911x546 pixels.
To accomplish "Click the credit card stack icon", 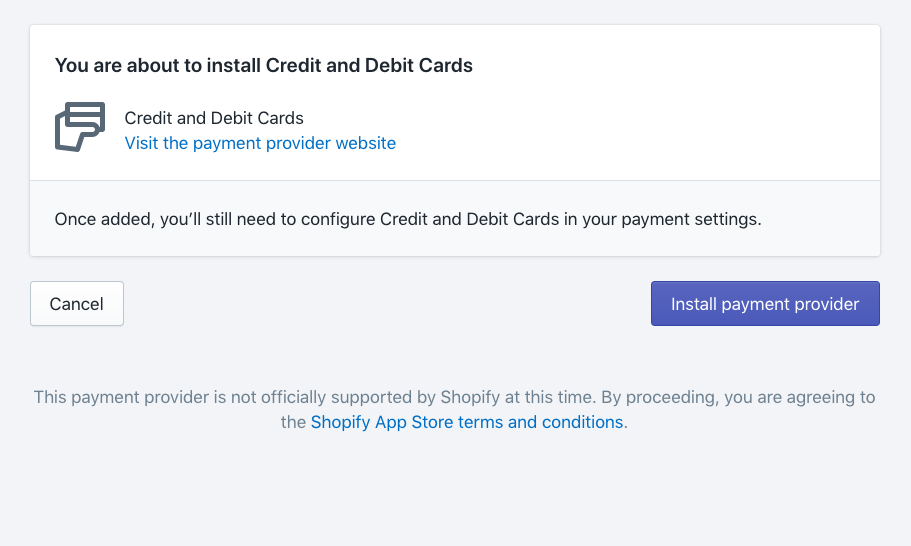I will (80, 127).
